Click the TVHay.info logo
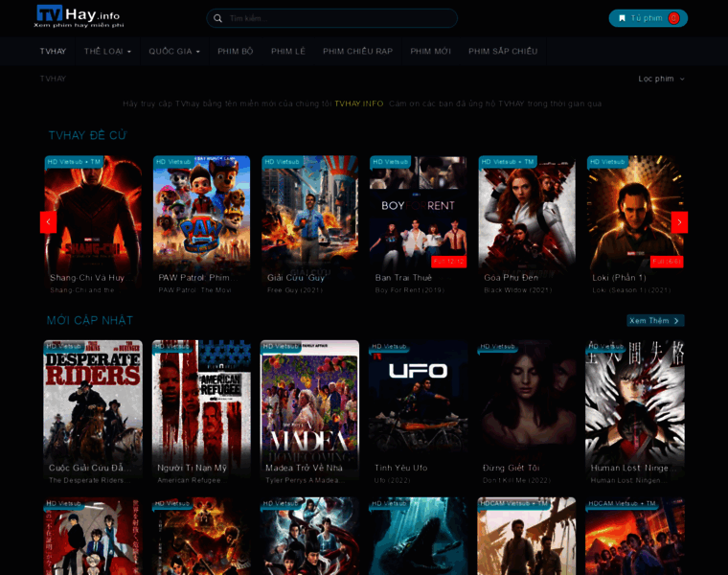728x575 pixels. [79, 16]
